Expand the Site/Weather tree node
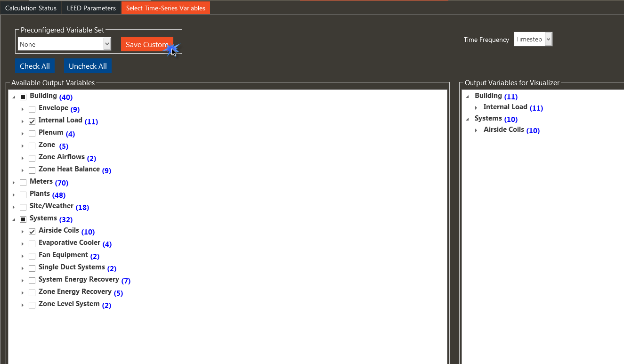This screenshot has width=624, height=364. tap(14, 207)
